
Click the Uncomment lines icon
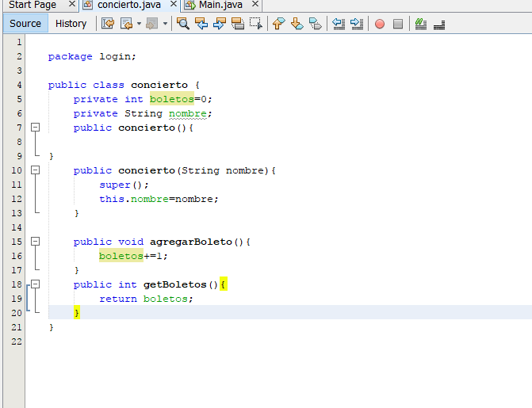point(439,24)
